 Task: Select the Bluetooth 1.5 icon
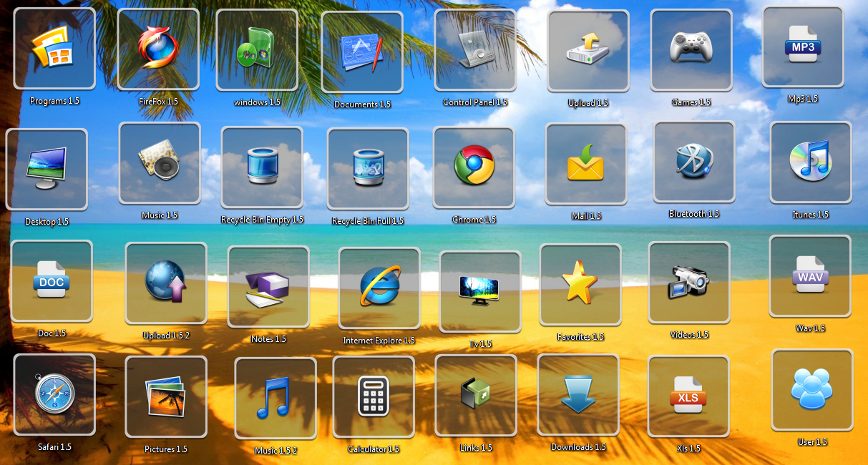[x=693, y=162]
